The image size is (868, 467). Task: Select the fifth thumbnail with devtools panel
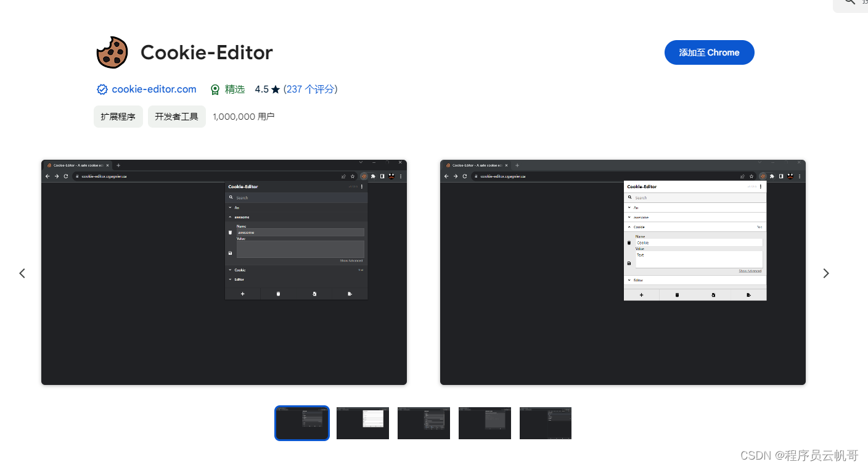click(546, 423)
